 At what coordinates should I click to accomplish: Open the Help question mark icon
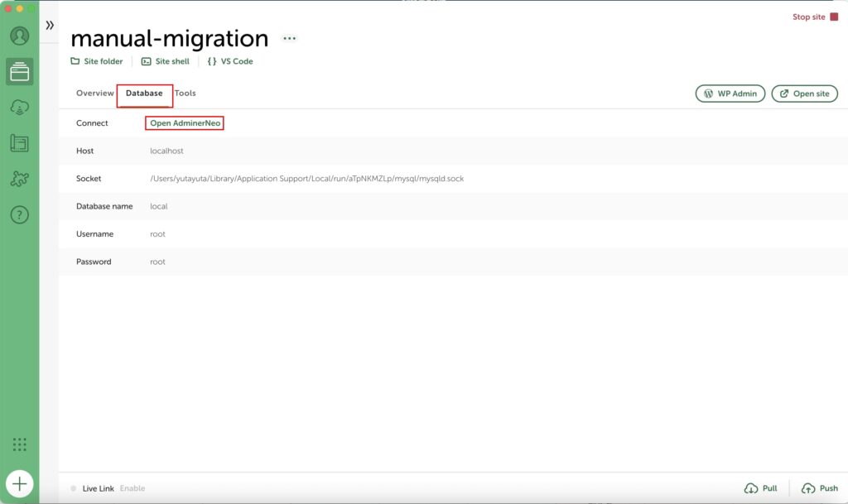pyautogui.click(x=20, y=215)
